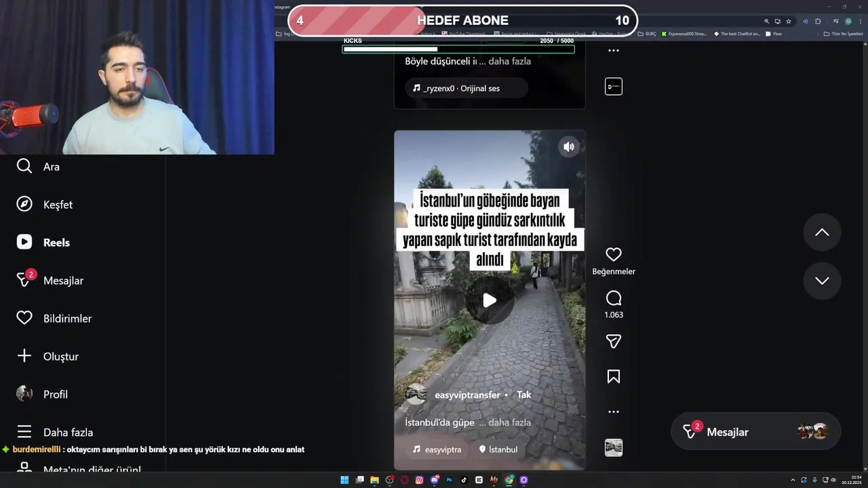868x488 pixels.
Task: Open CapCut from the taskbar
Action: click(x=479, y=480)
